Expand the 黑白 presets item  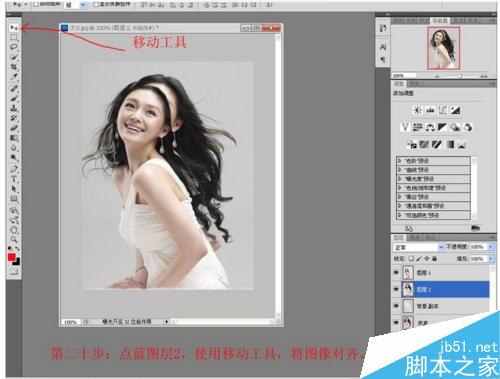pyautogui.click(x=434, y=197)
